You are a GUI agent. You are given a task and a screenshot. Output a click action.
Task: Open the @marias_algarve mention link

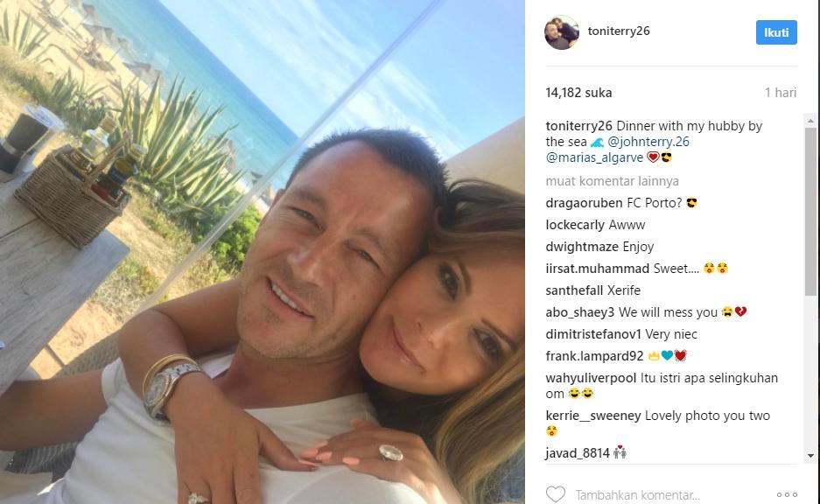[x=594, y=157]
